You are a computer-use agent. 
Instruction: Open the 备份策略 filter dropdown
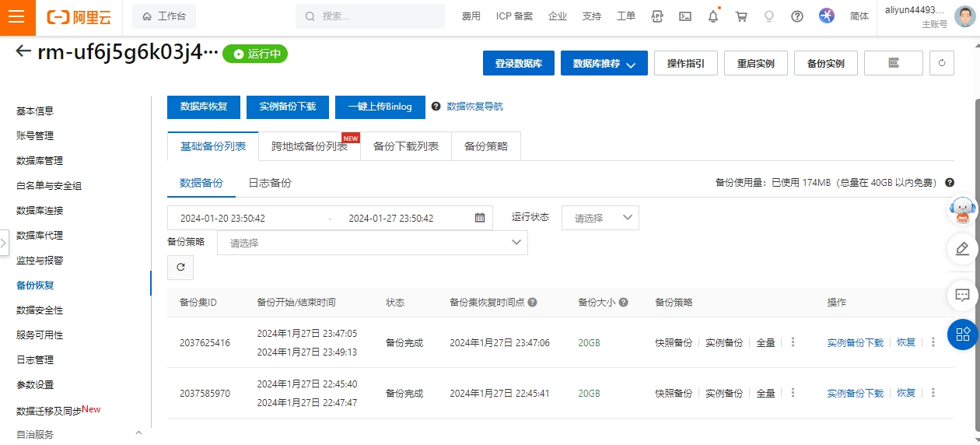click(372, 243)
